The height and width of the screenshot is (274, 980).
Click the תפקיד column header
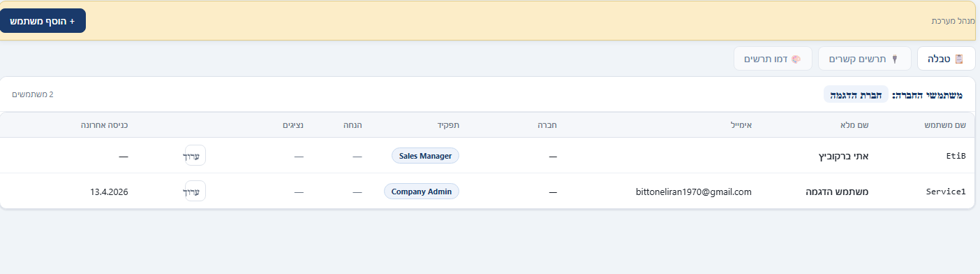click(x=447, y=125)
